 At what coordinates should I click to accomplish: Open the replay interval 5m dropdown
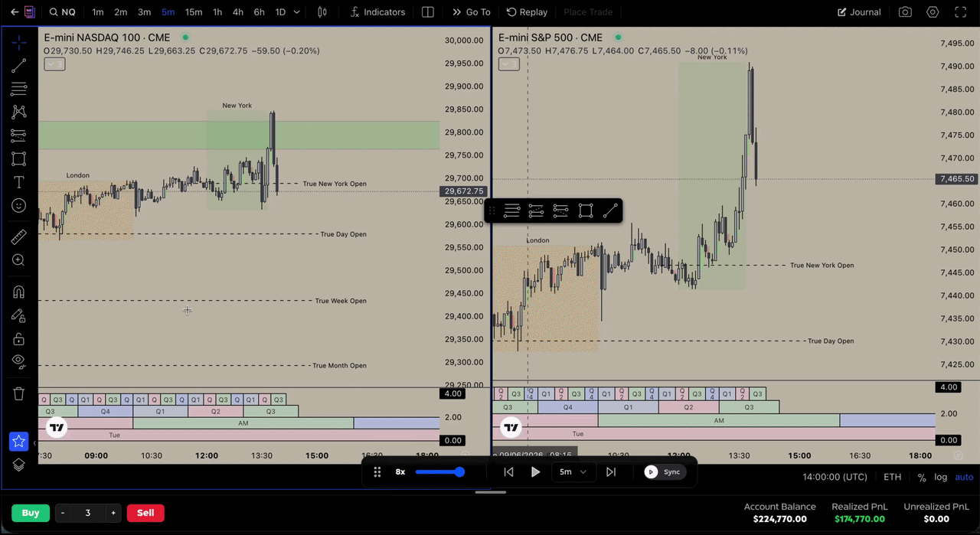(x=573, y=471)
